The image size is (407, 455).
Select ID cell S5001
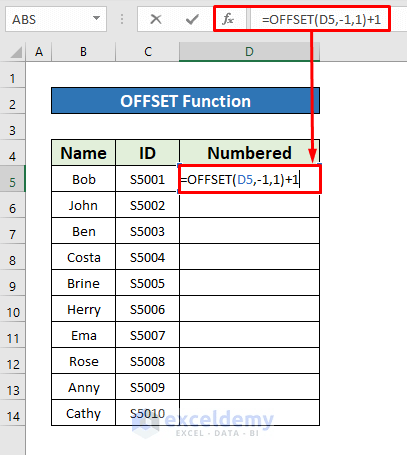point(147,179)
